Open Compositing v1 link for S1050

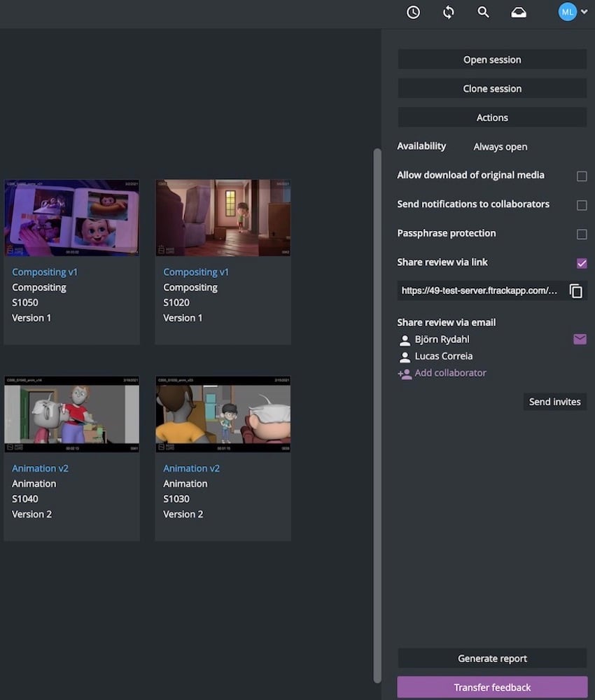tap(45, 272)
